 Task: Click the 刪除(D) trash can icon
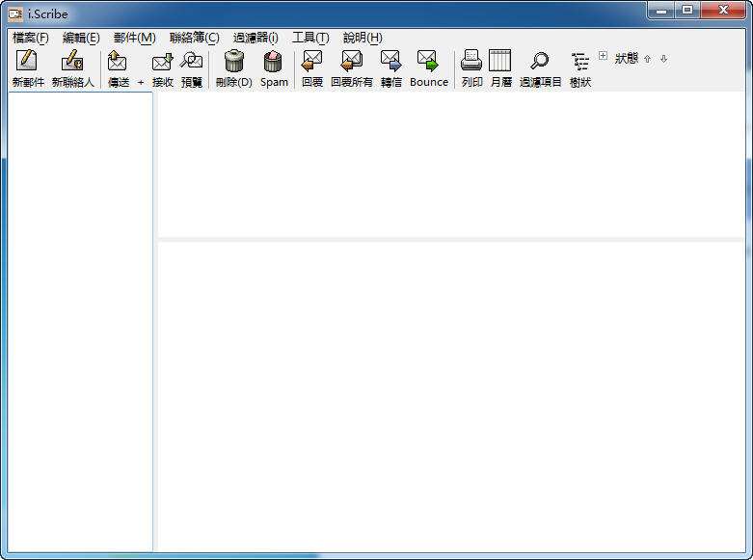234,61
